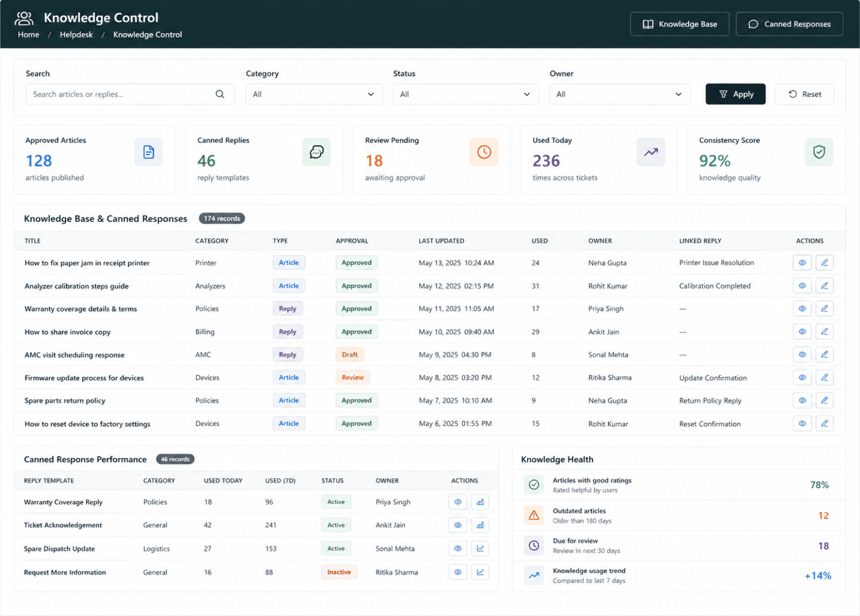Click the Knowledge usage trend icon
This screenshot has height=616, width=860.
tap(534, 575)
